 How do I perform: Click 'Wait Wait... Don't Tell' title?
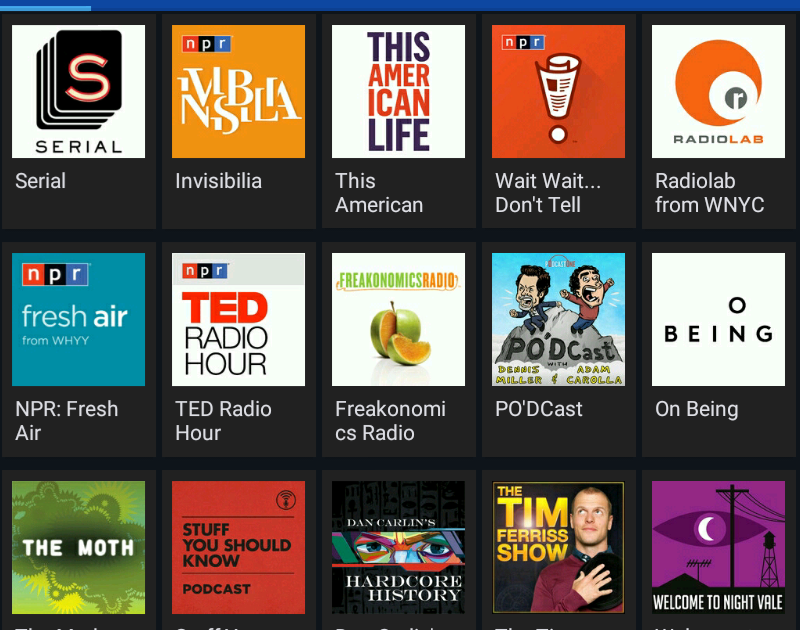point(548,193)
